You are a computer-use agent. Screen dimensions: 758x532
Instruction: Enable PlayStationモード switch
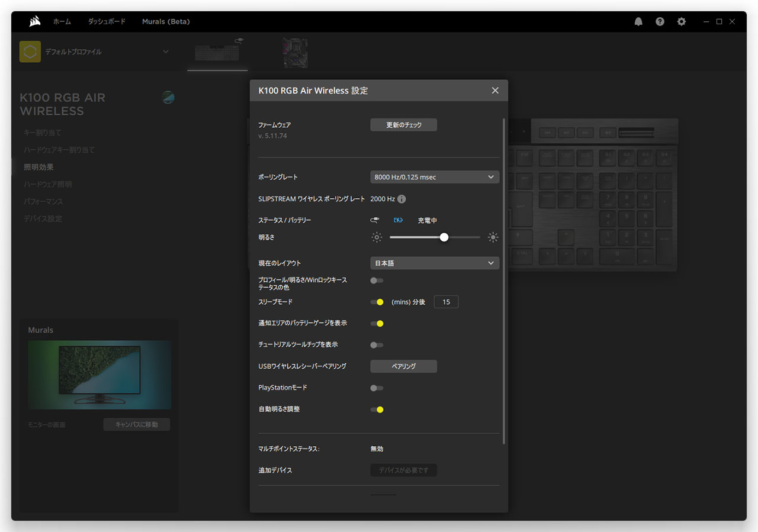click(x=377, y=388)
